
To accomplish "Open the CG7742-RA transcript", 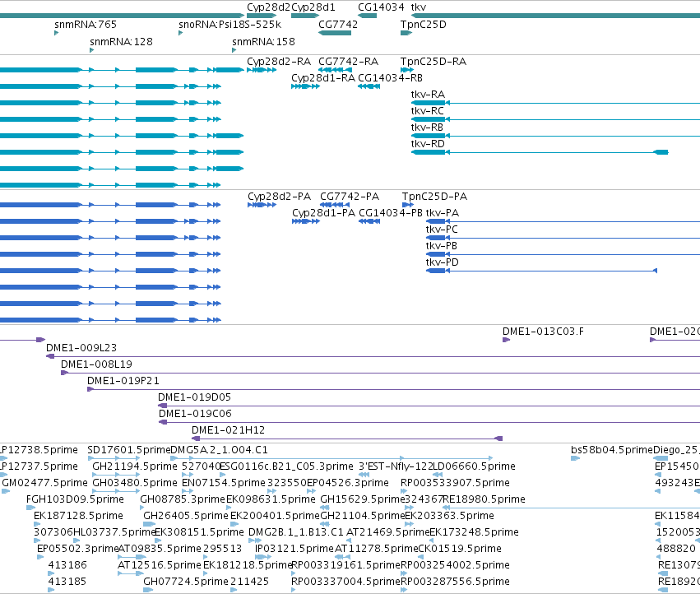I will pyautogui.click(x=348, y=62).
